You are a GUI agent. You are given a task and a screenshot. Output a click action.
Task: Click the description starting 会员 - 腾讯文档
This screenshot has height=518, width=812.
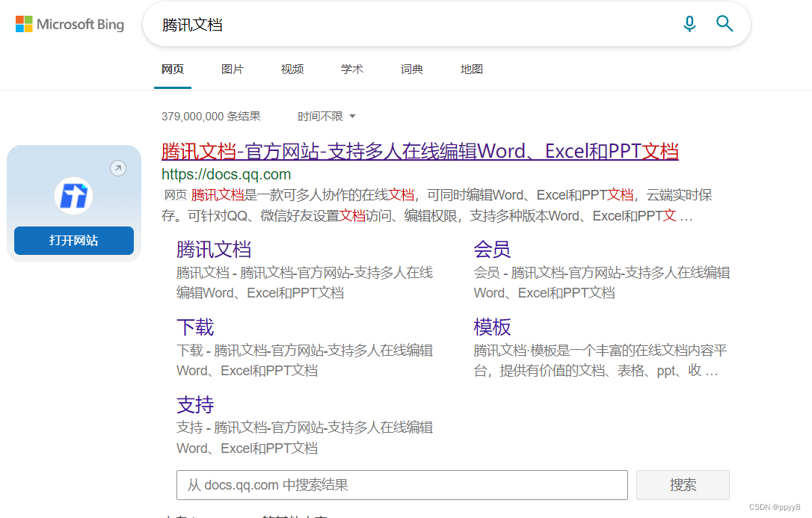pos(602,283)
